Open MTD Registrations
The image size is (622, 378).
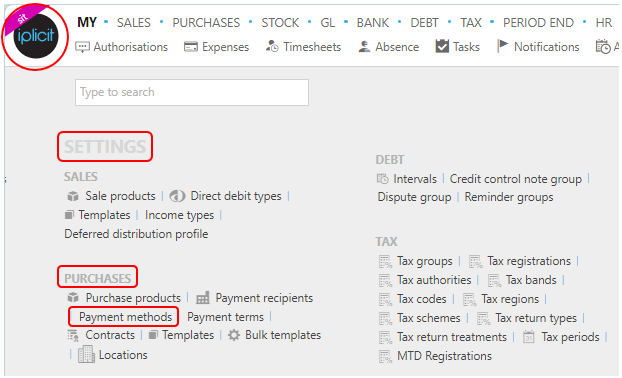tap(444, 356)
